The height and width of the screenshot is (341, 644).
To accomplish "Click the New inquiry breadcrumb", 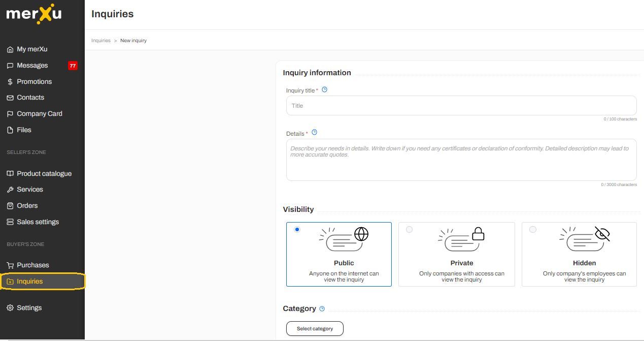I will click(x=133, y=41).
